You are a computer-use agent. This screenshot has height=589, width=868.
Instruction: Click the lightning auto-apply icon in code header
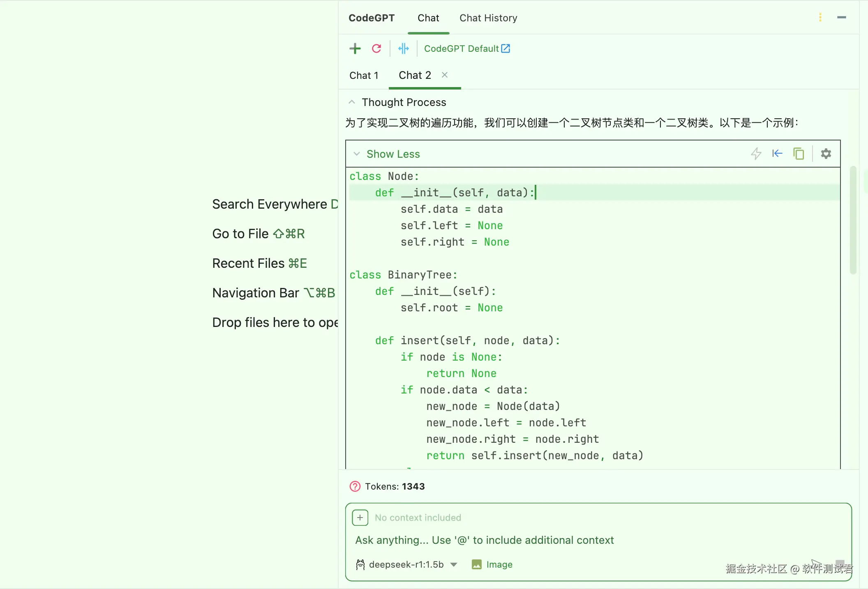tap(756, 154)
